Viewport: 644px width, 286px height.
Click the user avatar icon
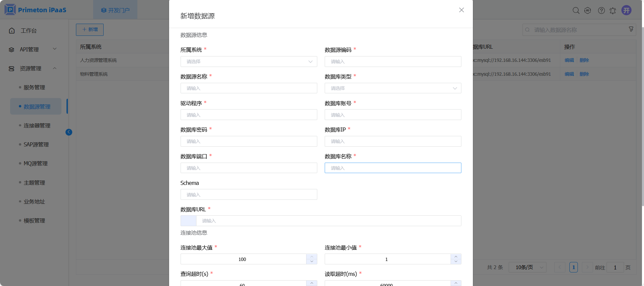[x=626, y=10]
